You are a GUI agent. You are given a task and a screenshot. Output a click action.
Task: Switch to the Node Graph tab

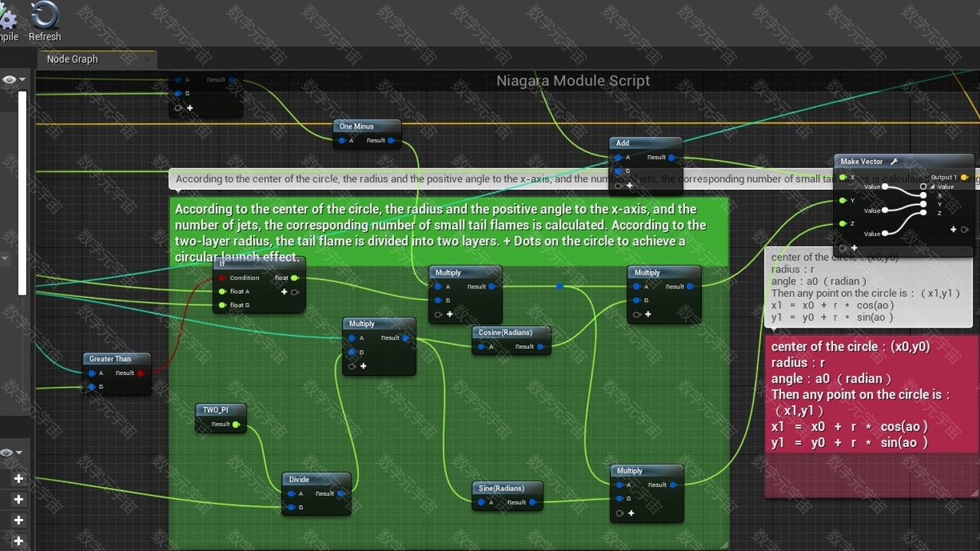pos(72,59)
